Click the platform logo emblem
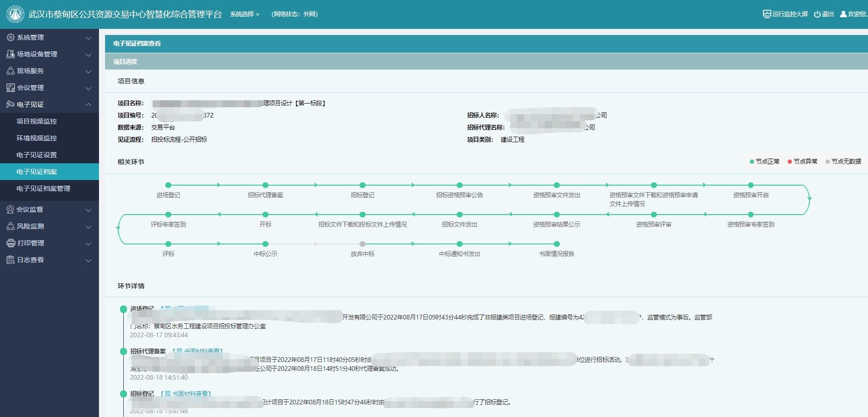 click(15, 14)
